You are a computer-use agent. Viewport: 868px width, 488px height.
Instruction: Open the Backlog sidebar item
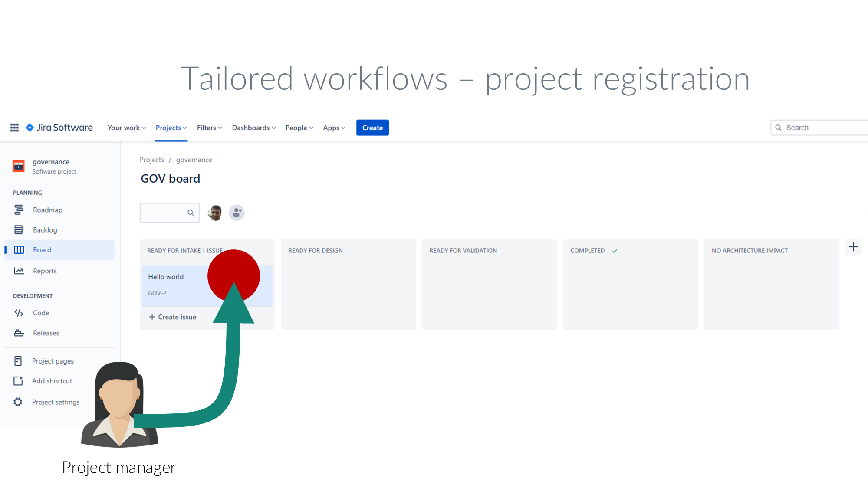point(45,230)
